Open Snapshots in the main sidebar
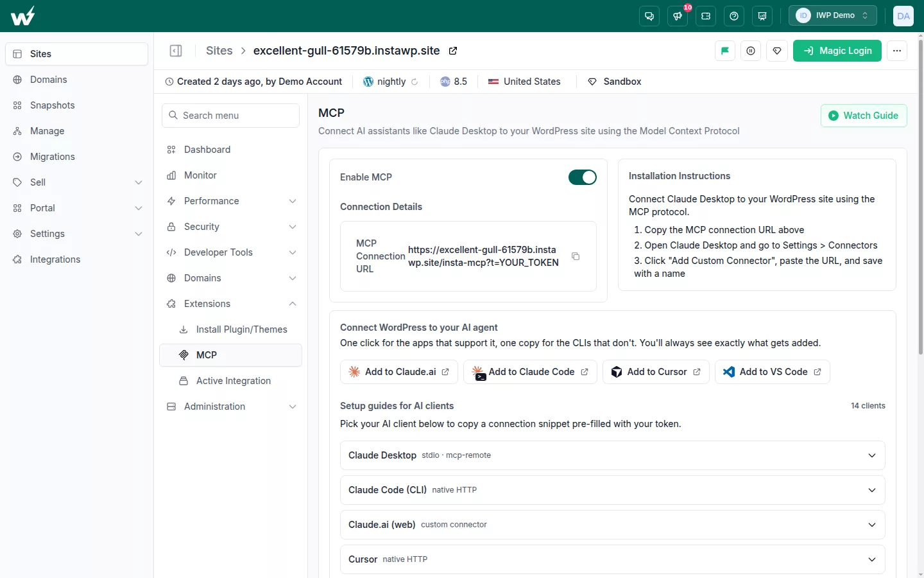The image size is (924, 578). click(x=77, y=105)
